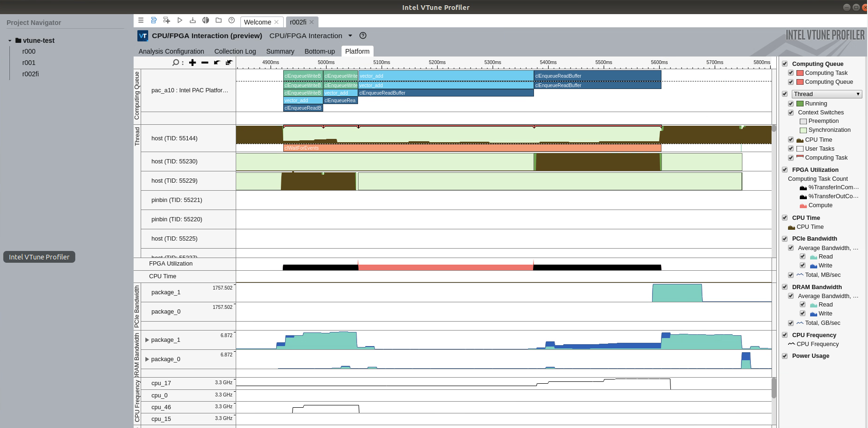
Task: Zoom in on the timeline with the plus icon
Action: pos(192,62)
